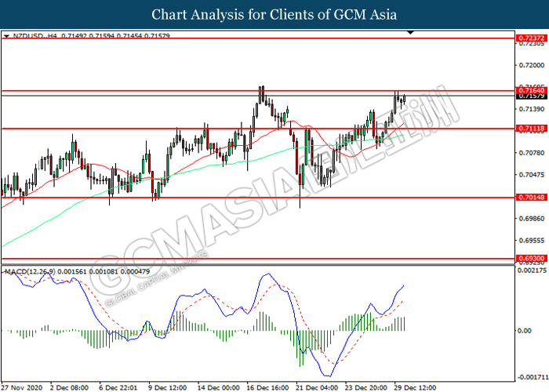549x392 pixels.
Task: Click the 0.70780 price axis tick
Action: (x=532, y=153)
